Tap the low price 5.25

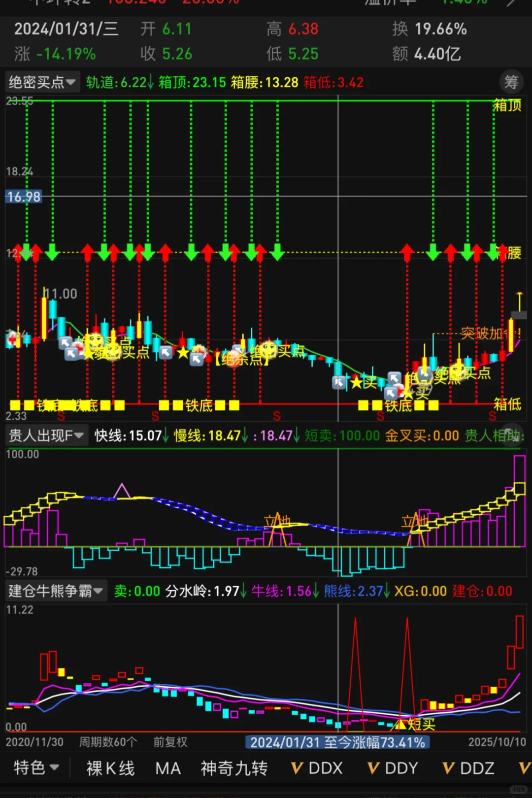(x=303, y=54)
